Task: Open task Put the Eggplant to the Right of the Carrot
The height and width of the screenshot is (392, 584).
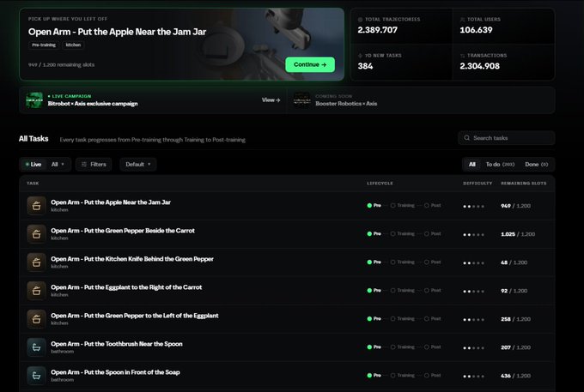Action: click(x=287, y=291)
